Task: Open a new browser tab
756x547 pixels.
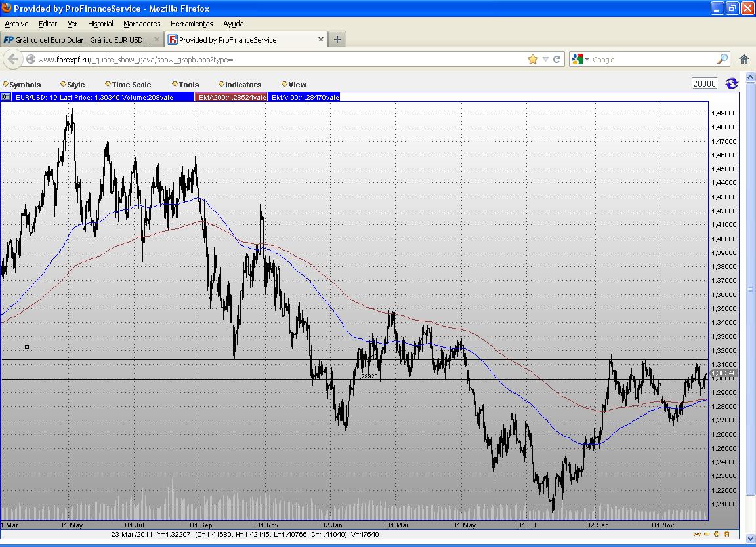Action: pyautogui.click(x=337, y=39)
